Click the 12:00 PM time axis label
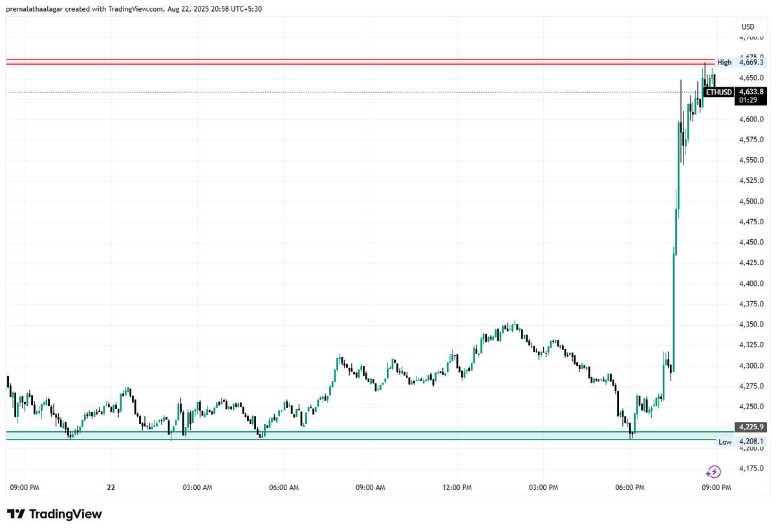The image size is (776, 532). (x=457, y=488)
